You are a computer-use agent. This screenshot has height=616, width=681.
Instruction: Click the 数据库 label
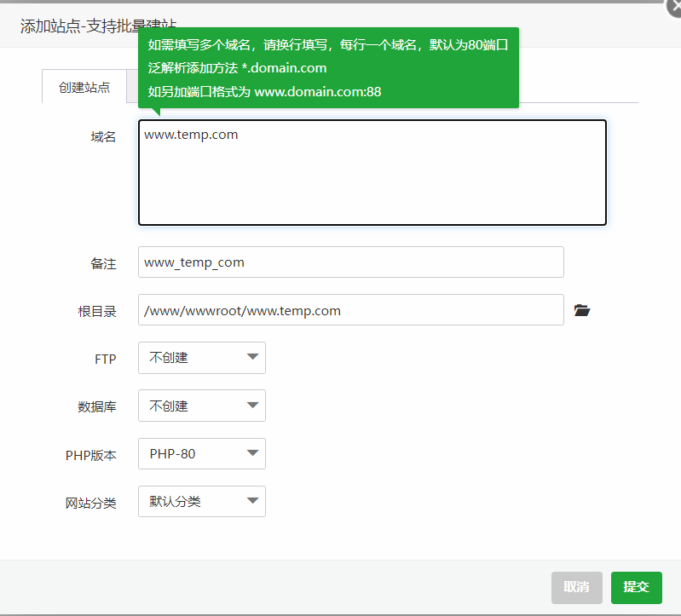pos(97,406)
